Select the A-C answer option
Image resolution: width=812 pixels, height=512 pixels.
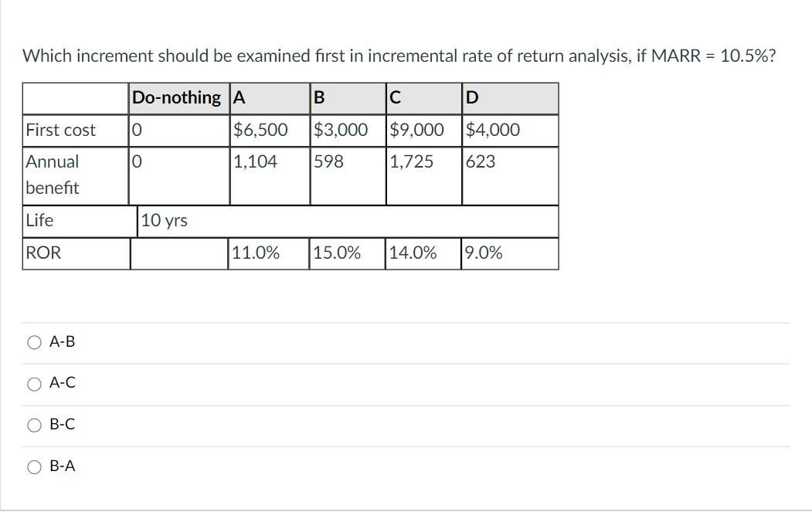(33, 383)
